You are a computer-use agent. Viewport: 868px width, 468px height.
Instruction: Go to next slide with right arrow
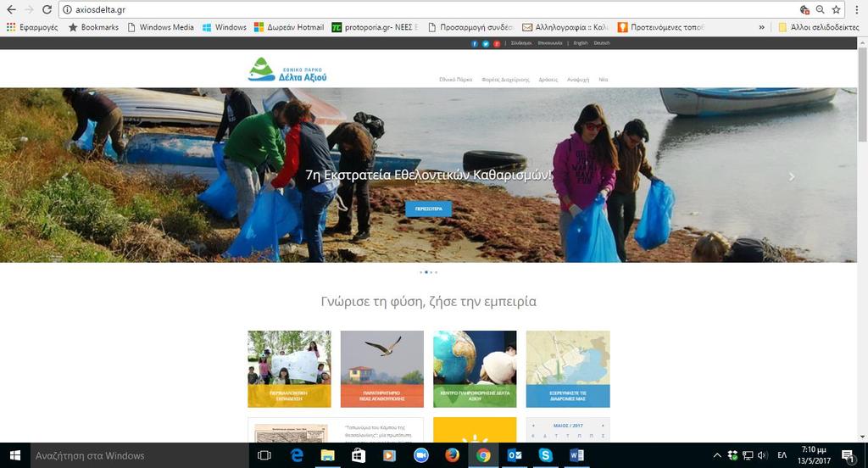point(792,176)
